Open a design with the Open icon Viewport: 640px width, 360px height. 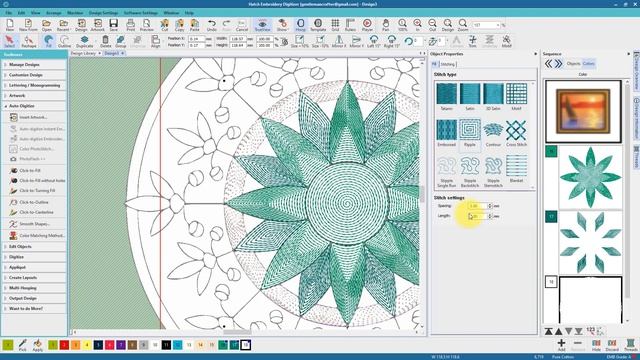coord(46,25)
